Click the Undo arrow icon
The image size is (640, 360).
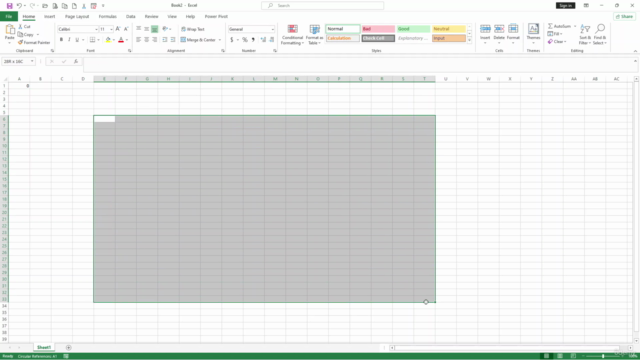pos(19,6)
